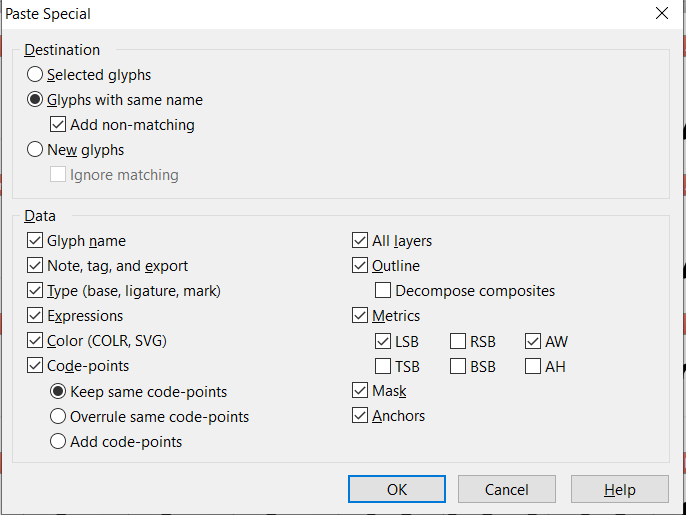Uncheck the 'Add non-matching' checkbox
Viewport: 686px width, 515px height.
point(59,125)
